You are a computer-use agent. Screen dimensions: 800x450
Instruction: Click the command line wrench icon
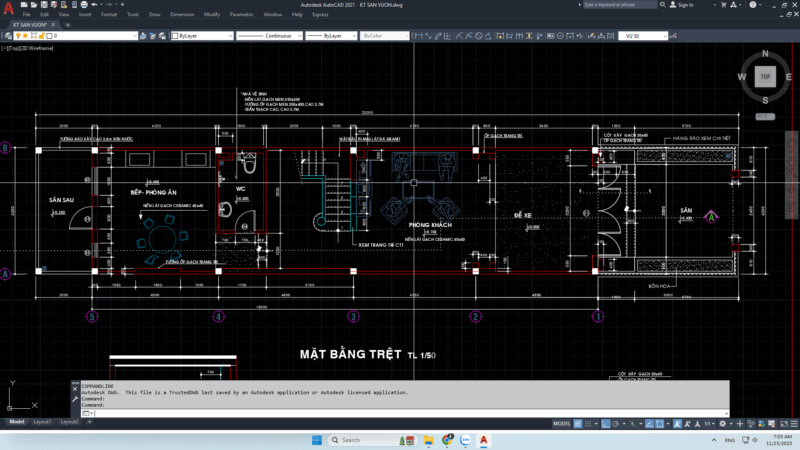75,397
